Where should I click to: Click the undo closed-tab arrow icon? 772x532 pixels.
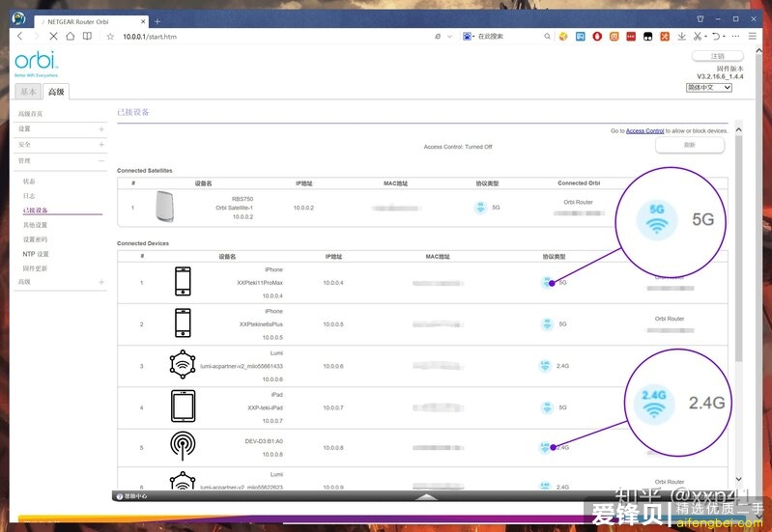[716, 37]
